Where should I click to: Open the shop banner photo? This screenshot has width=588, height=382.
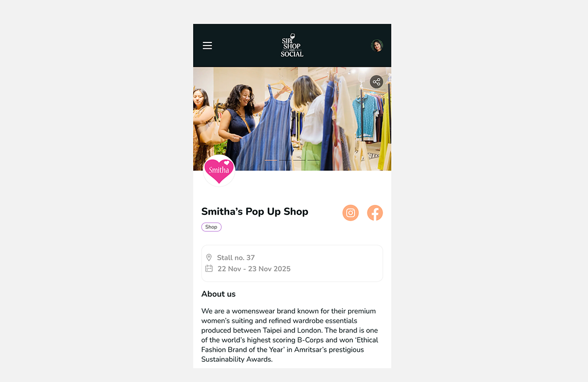(292, 119)
